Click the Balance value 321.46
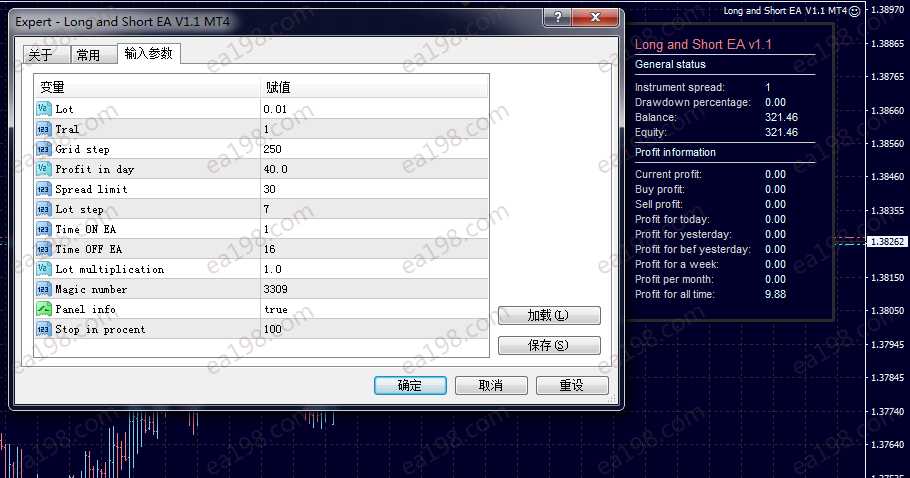 coord(781,117)
